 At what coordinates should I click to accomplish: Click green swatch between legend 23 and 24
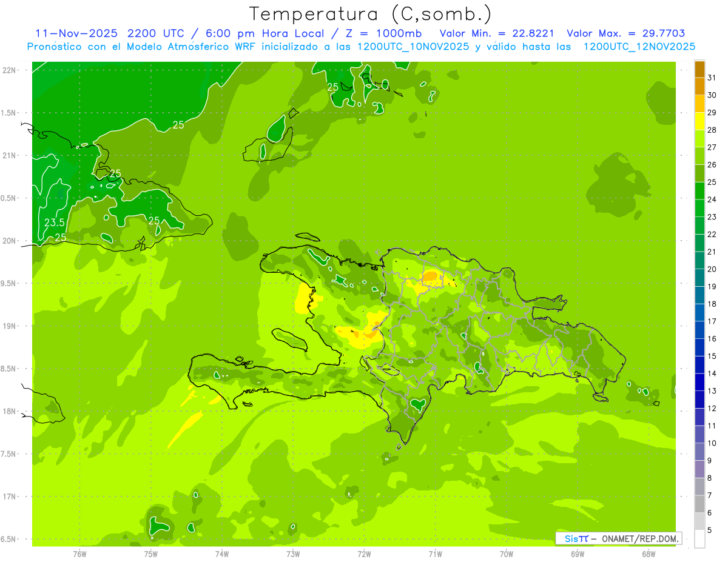[699, 208]
